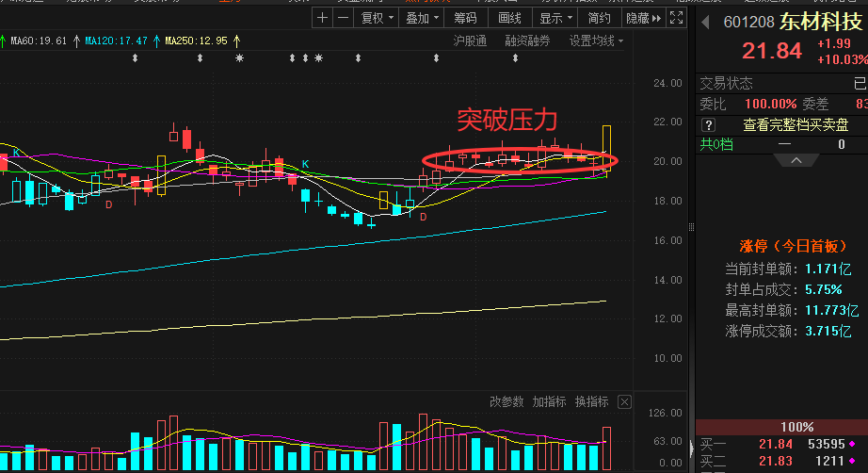The image size is (868, 473).
Task: Click the 画线 drawing tool button
Action: pos(510,18)
